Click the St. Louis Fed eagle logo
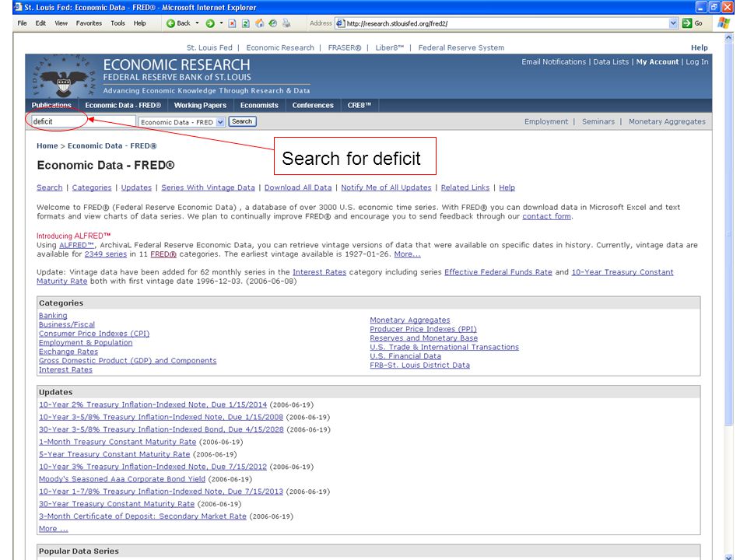Screen dimensions: 747x560 pos(63,79)
